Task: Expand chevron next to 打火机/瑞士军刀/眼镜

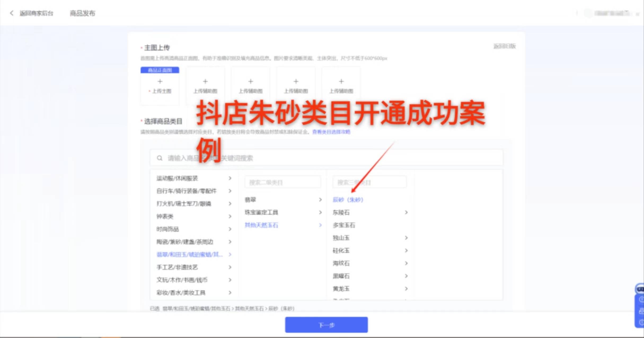Action: [230, 204]
